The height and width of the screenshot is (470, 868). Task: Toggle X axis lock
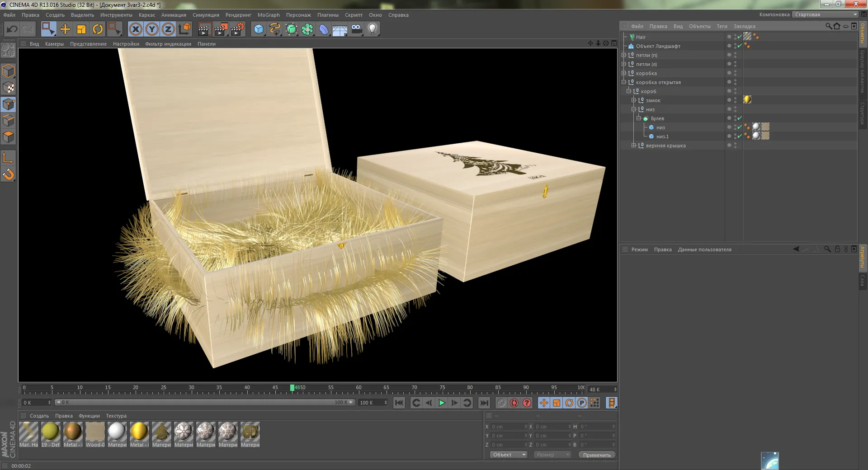[x=135, y=29]
